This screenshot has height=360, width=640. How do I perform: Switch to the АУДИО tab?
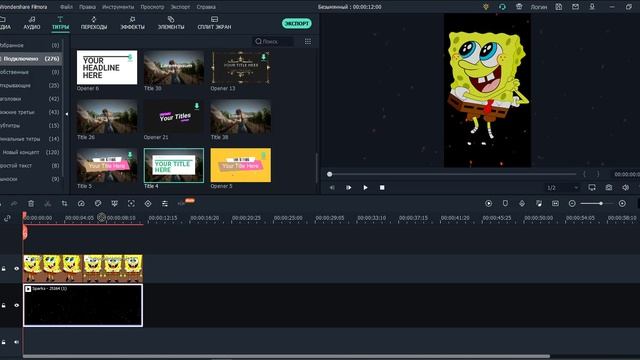[32, 23]
